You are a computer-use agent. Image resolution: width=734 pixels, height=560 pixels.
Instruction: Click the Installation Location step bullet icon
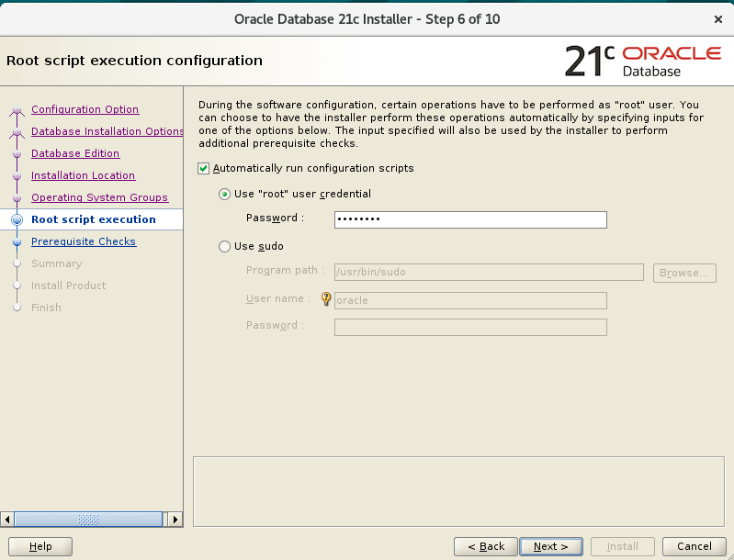coord(17,176)
